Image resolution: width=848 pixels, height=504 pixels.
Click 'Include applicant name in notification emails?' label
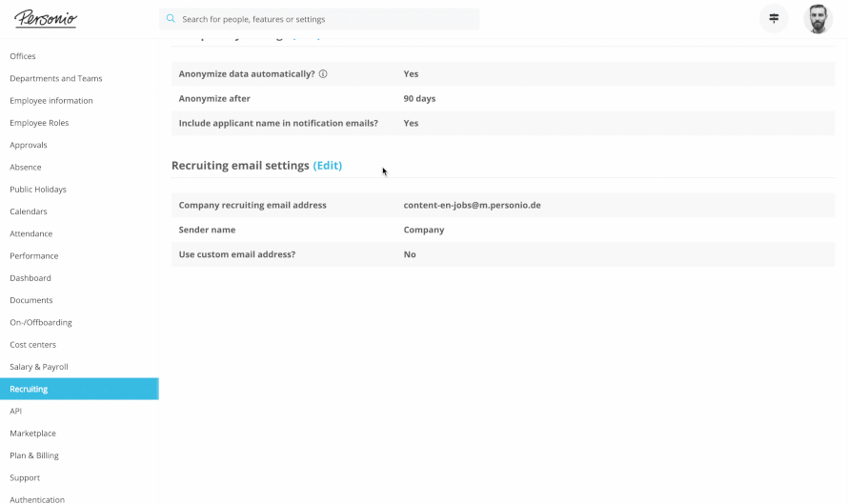[278, 123]
